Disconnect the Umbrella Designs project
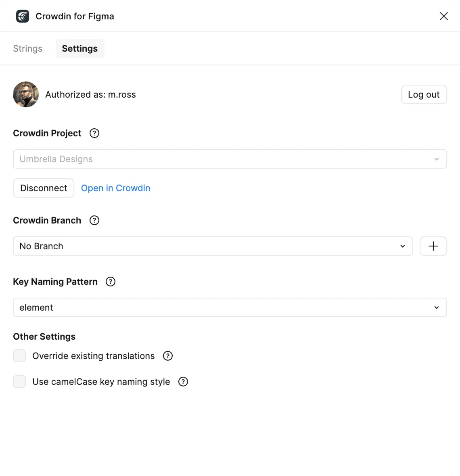 click(43, 188)
